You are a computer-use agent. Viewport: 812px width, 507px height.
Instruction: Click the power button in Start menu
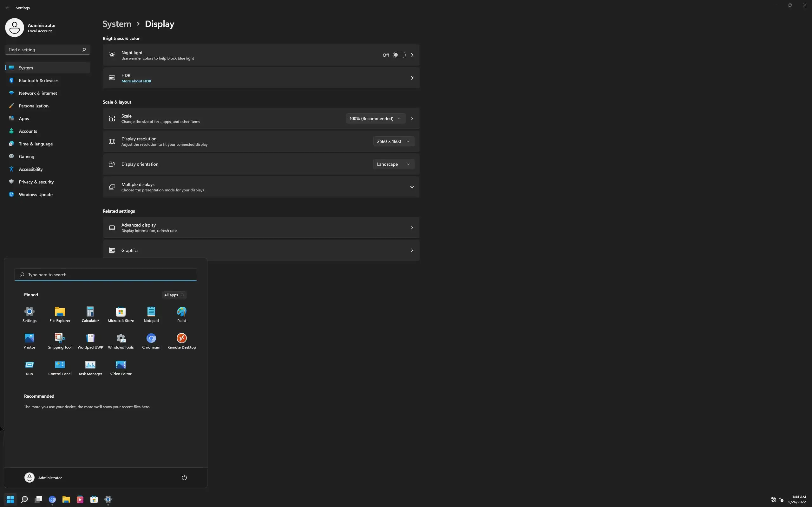184,478
